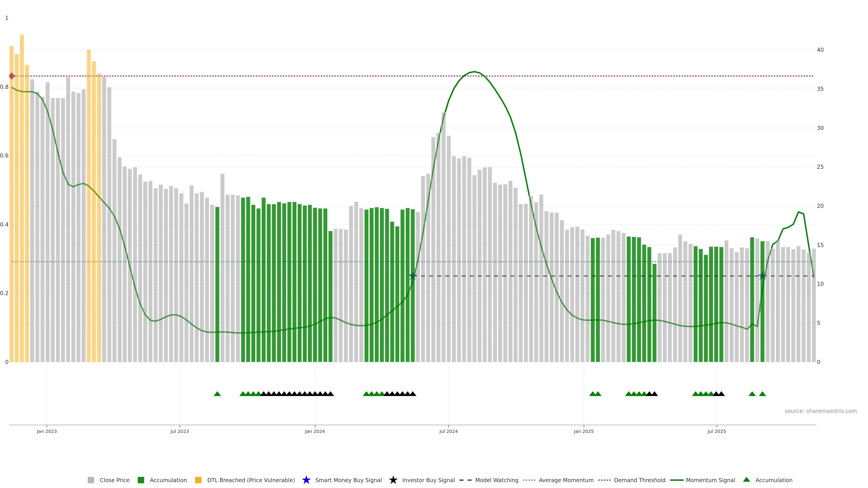Click the peak of the green momentum curve
Viewport: 868px width, 488px height.
point(474,72)
